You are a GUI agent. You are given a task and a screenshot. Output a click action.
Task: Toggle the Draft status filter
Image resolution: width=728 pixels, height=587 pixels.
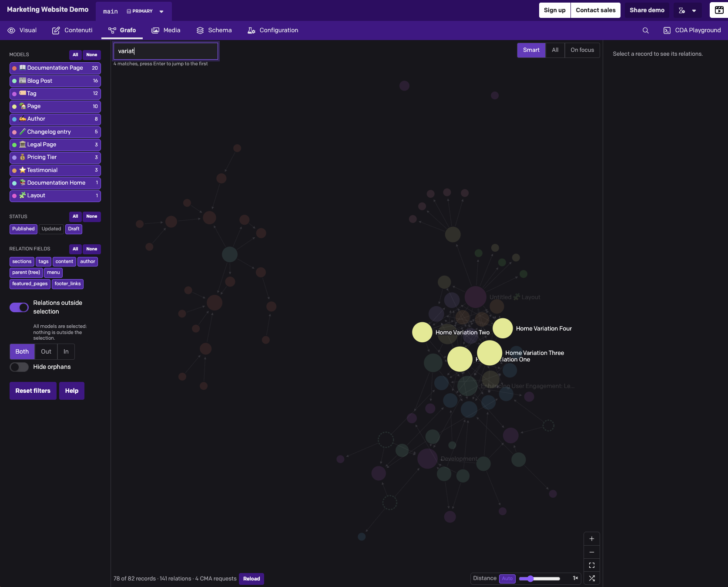click(74, 229)
